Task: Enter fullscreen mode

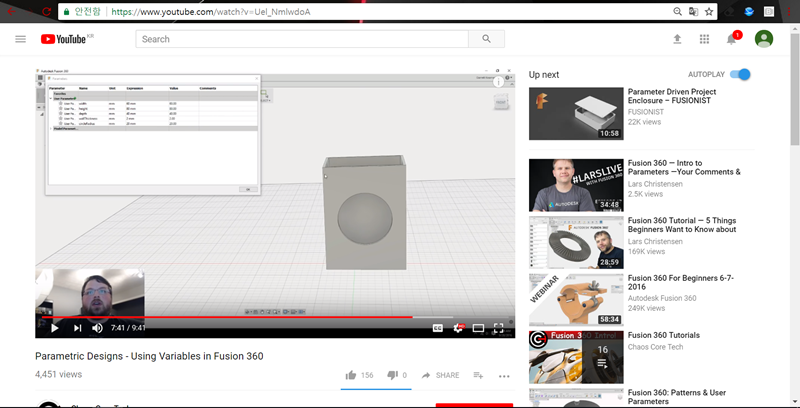Action: pos(498,328)
